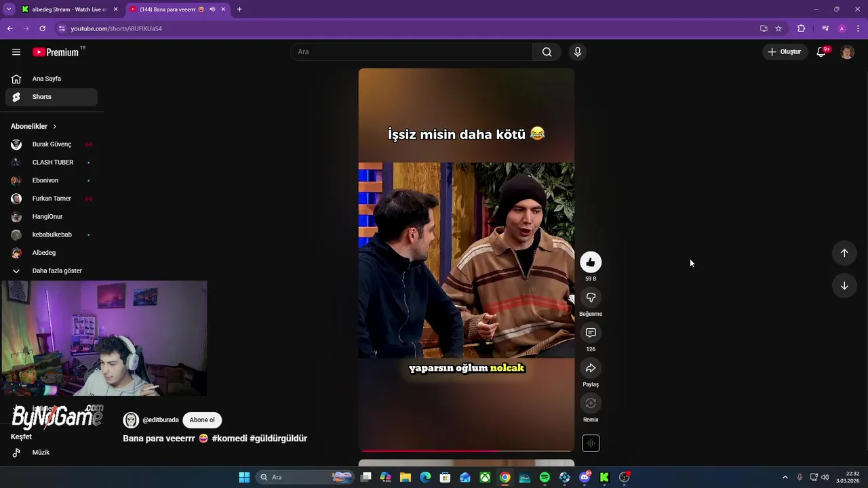Open the @editburada channel link

tap(160, 420)
